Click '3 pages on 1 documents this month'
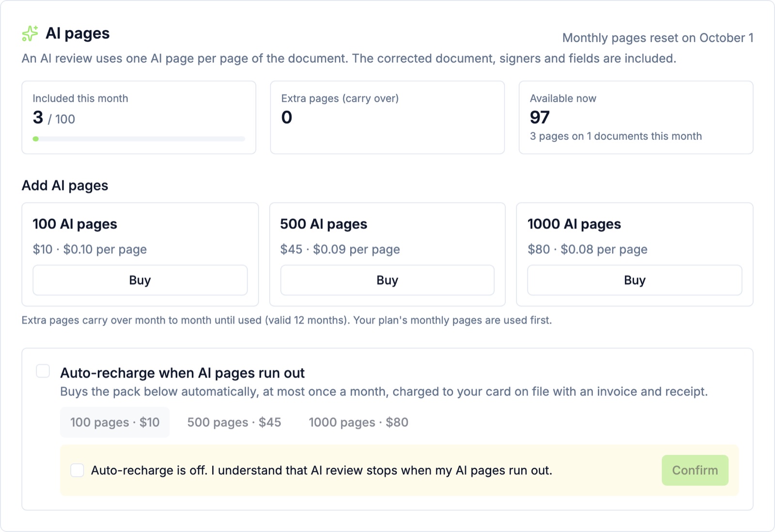 [616, 136]
